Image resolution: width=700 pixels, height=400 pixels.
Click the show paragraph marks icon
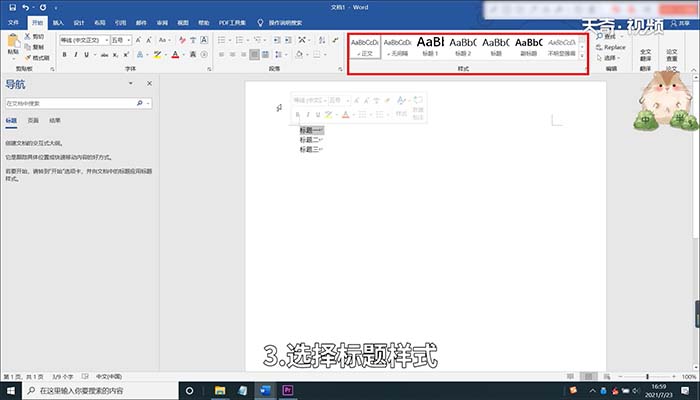pyautogui.click(x=336, y=40)
